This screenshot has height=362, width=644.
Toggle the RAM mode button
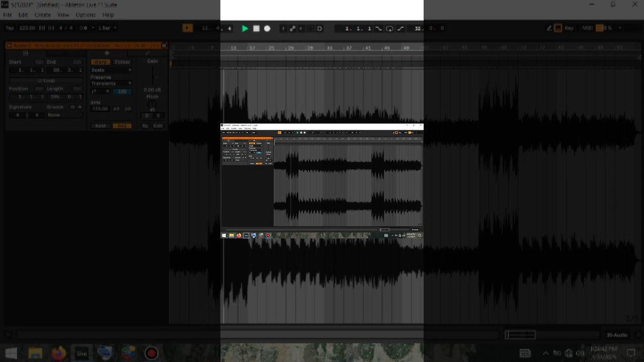tap(101, 126)
